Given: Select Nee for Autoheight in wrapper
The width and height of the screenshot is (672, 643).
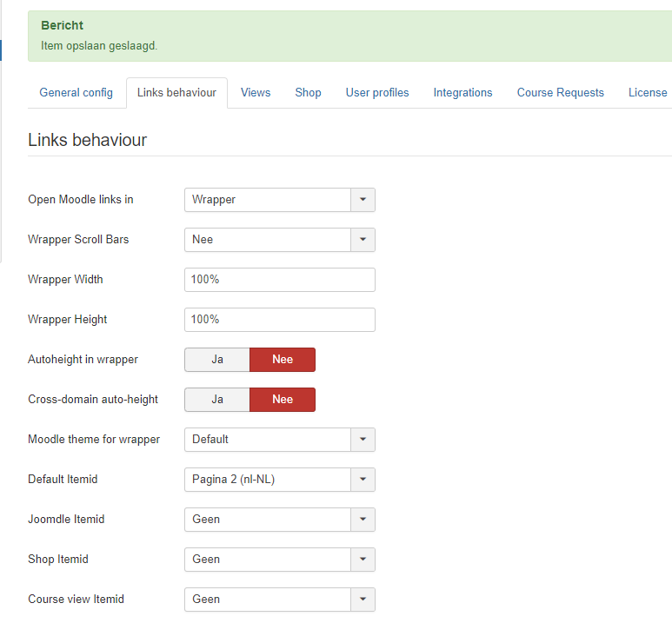Looking at the screenshot, I should (x=283, y=360).
